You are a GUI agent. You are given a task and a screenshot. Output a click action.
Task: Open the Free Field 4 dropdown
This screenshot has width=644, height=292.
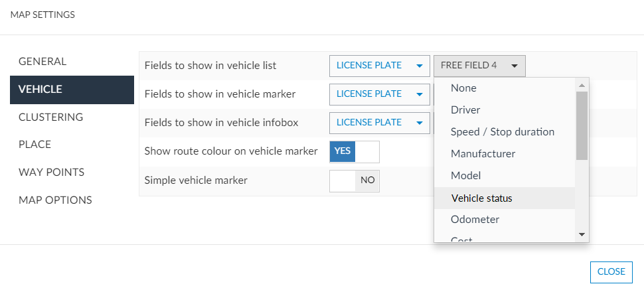[x=479, y=66]
